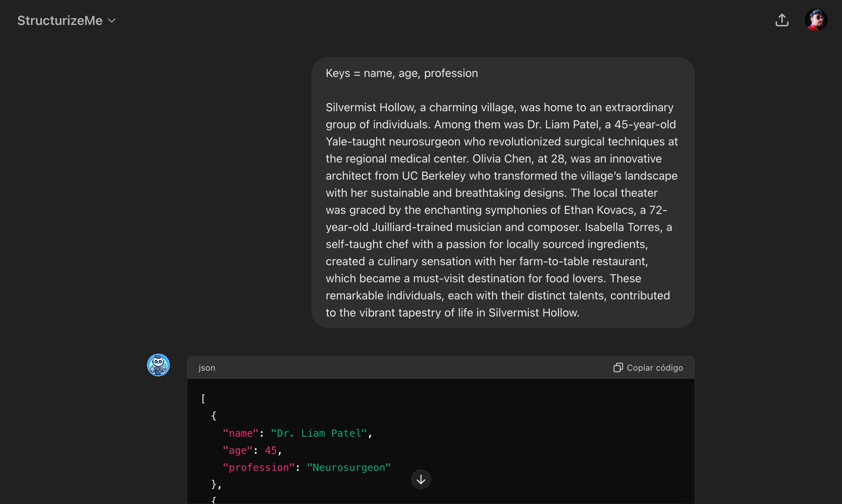This screenshot has width=842, height=504.
Task: Click the "Keys = name, age, profession" line
Action: click(x=402, y=73)
